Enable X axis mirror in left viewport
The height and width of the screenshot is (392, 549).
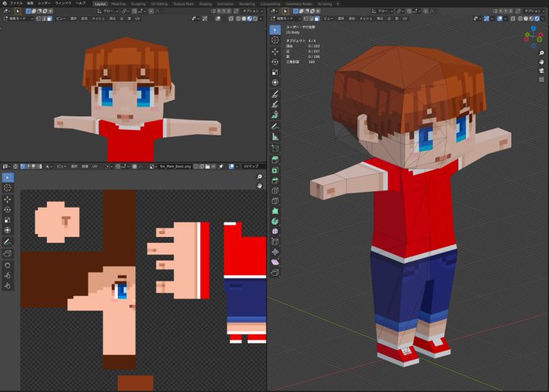[219, 11]
